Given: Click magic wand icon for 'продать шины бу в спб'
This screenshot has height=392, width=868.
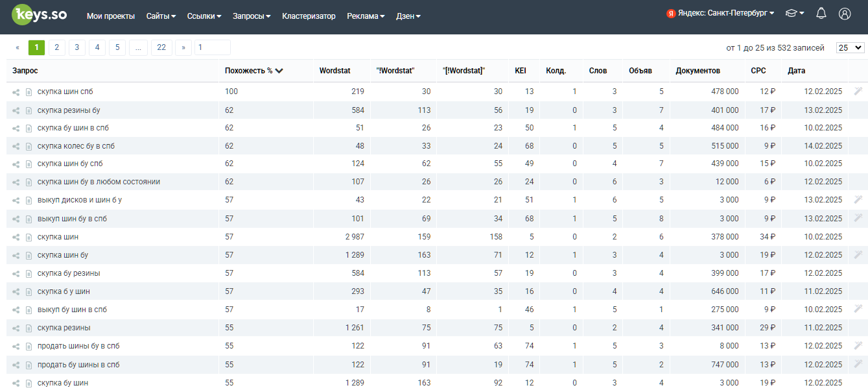Looking at the screenshot, I should click(858, 346).
